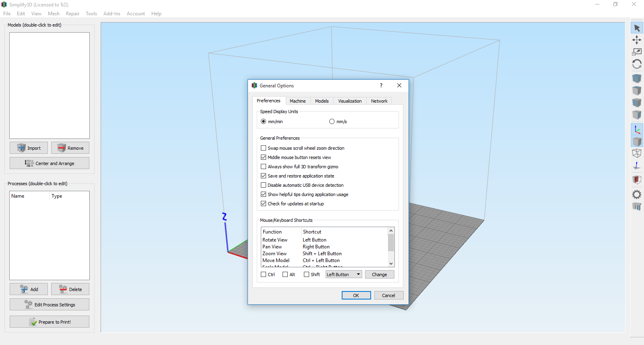Toggle solid model rendering icon
This screenshot has width=644, height=345.
click(637, 141)
